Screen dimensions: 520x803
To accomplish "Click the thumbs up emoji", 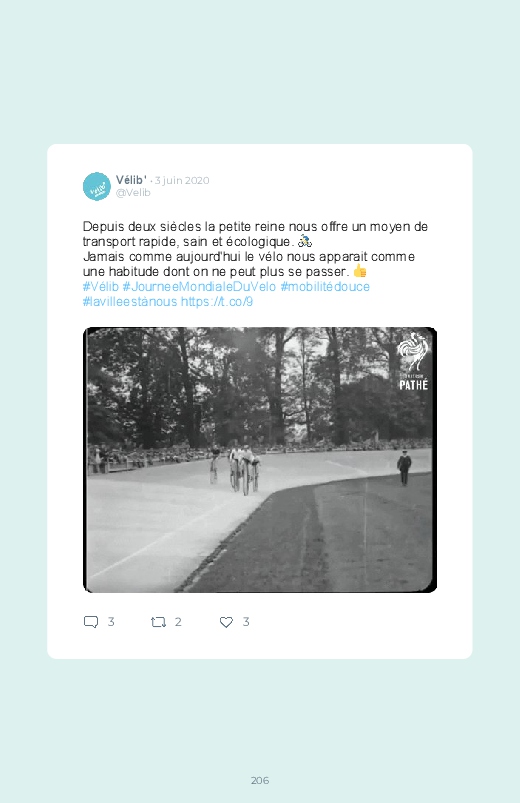I will [x=360, y=270].
